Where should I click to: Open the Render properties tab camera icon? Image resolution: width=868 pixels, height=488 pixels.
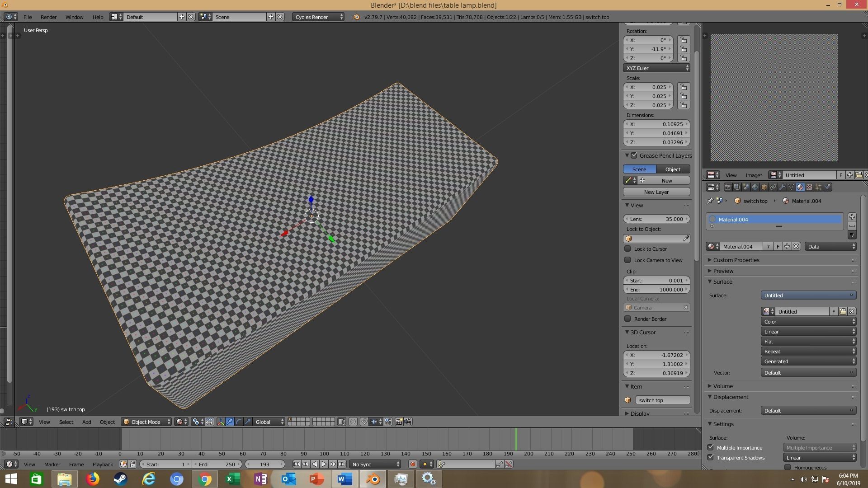click(x=728, y=187)
